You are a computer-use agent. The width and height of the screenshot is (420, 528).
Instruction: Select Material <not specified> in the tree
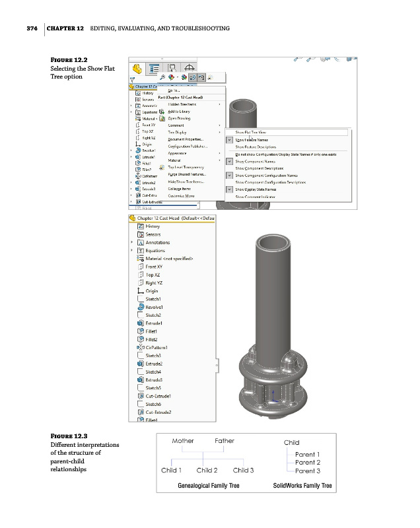coord(172,259)
